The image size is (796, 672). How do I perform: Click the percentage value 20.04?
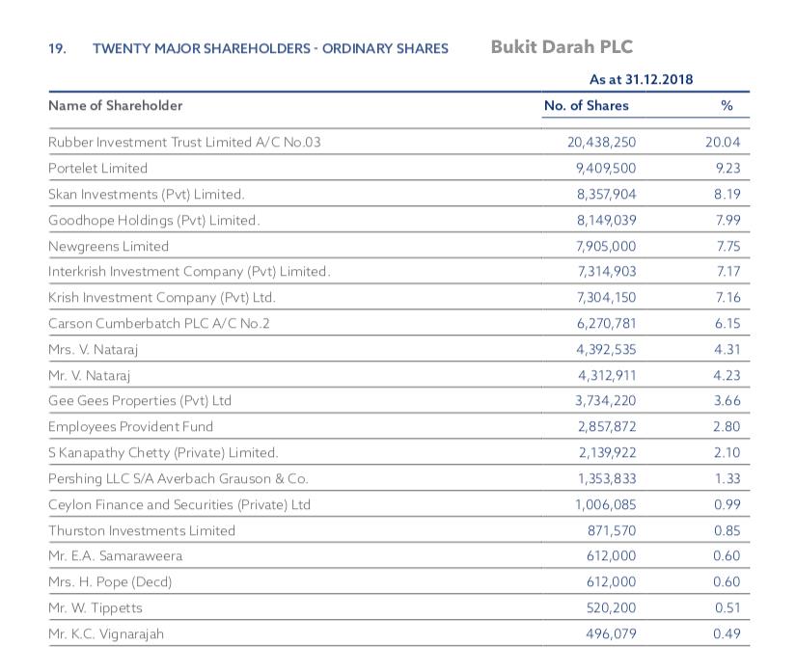click(723, 142)
